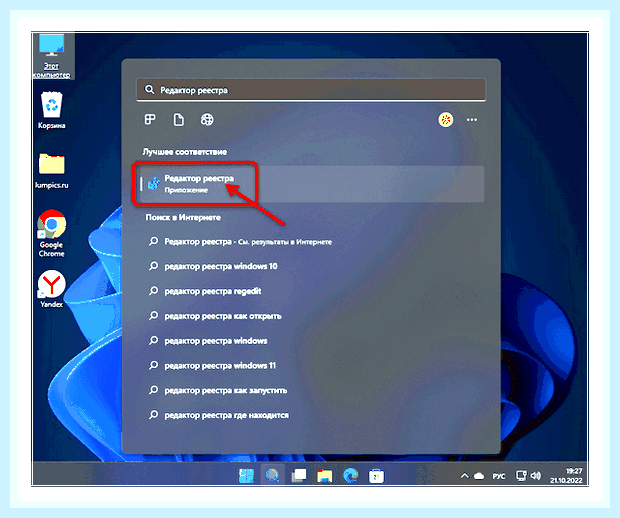This screenshot has width=620, height=518.
Task: Open network status tray icon
Action: (x=521, y=476)
